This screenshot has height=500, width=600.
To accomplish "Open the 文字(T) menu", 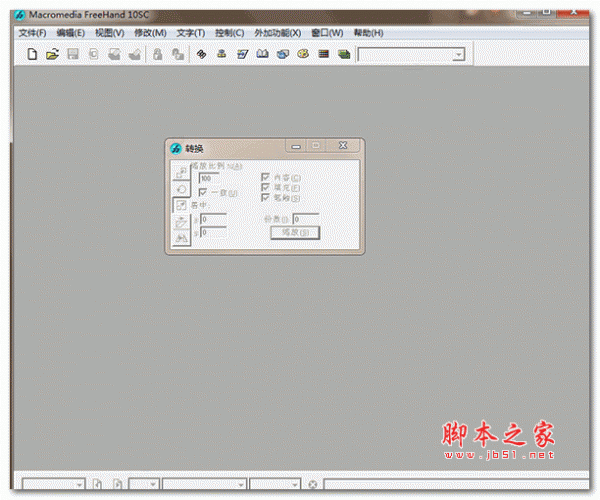I will [x=191, y=33].
